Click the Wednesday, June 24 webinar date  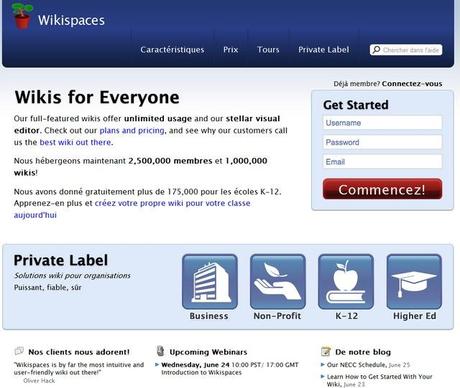pos(195,365)
